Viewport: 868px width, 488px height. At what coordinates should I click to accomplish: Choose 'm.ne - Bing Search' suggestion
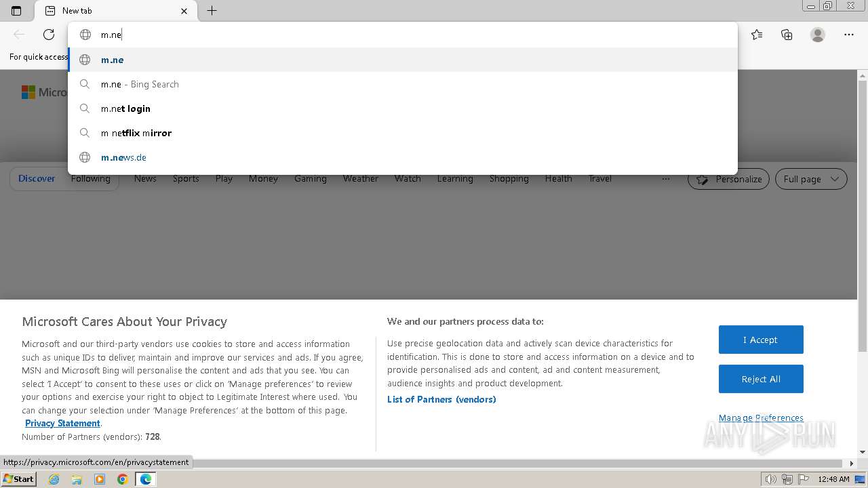click(403, 84)
